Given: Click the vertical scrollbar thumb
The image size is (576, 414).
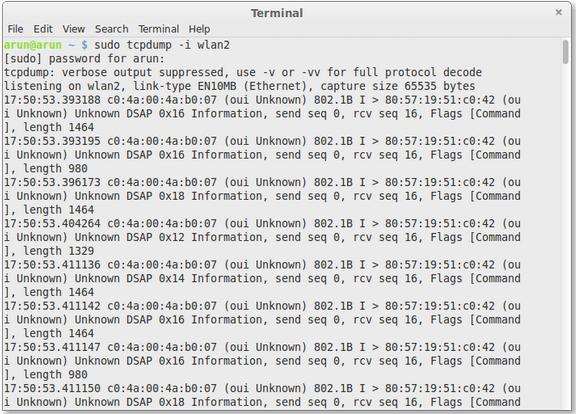Looking at the screenshot, I should 566,52.
